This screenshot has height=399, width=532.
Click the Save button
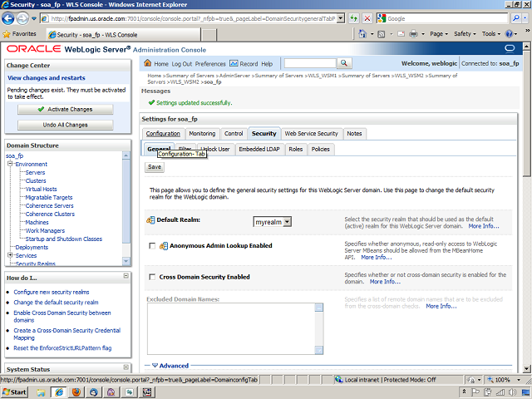coord(155,167)
